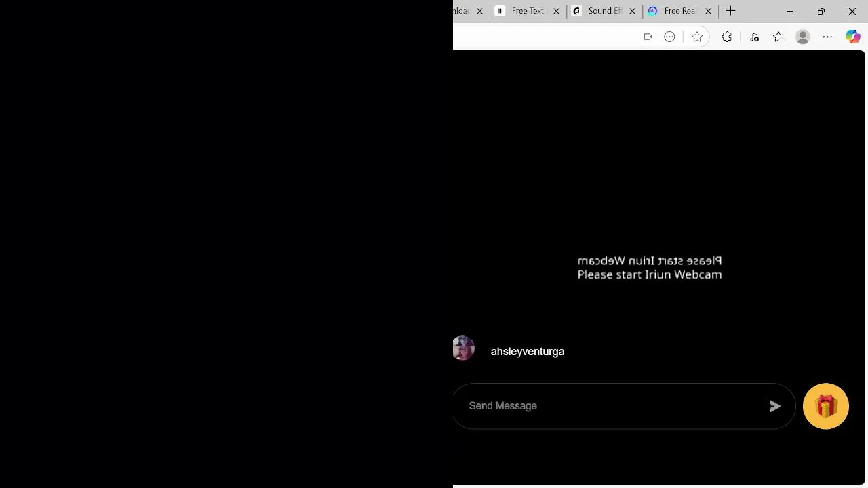The image size is (868, 488).
Task: Switch to the Free Real browser tab
Action: (679, 11)
